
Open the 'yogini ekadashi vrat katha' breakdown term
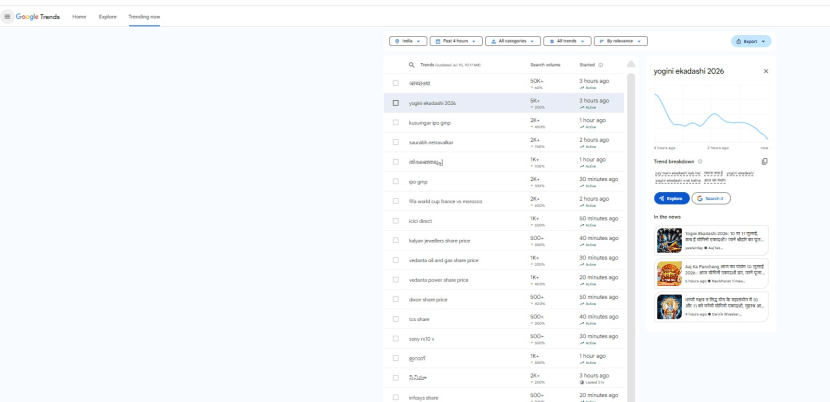678,181
